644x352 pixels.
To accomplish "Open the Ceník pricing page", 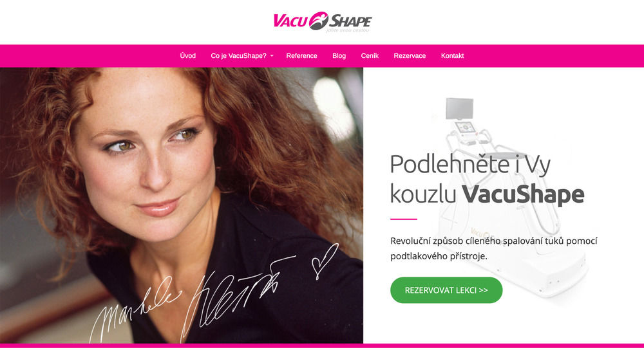I will pos(370,56).
